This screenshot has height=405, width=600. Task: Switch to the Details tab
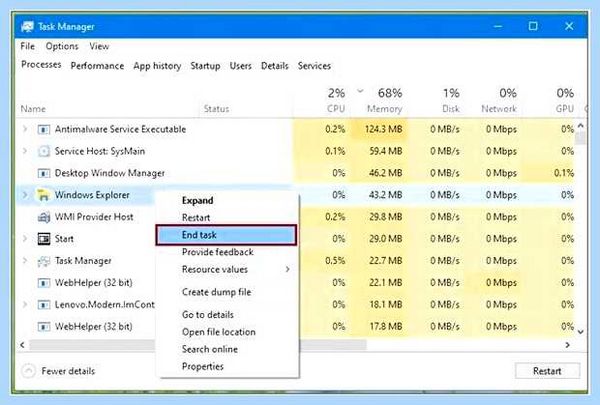(274, 66)
